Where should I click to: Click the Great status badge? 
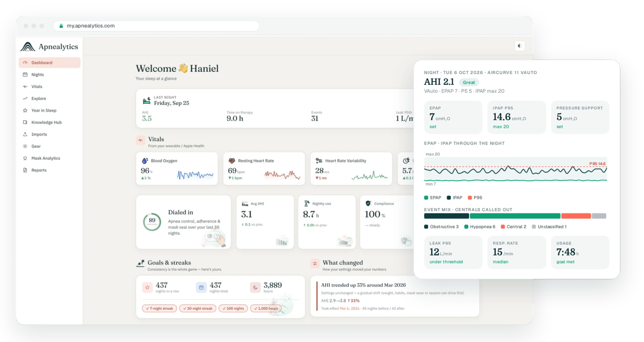point(469,82)
